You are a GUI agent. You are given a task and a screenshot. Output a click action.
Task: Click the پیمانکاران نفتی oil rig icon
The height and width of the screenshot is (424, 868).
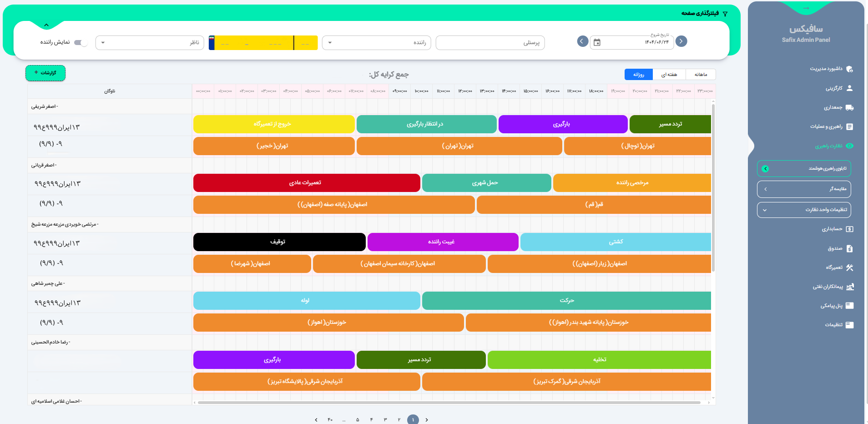850,287
